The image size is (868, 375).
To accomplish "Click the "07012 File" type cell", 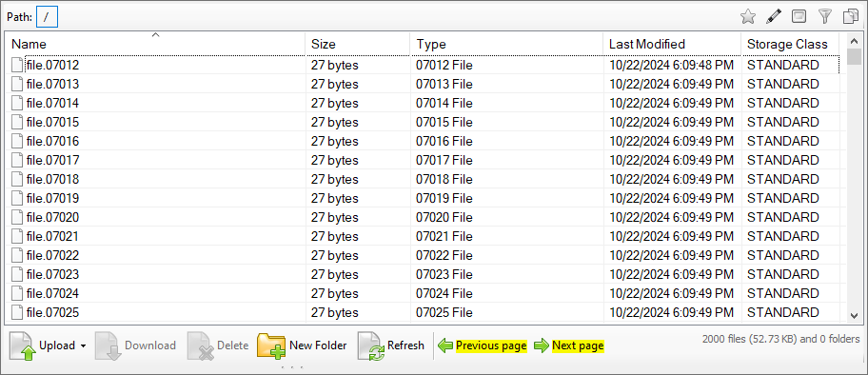I will tap(444, 66).
